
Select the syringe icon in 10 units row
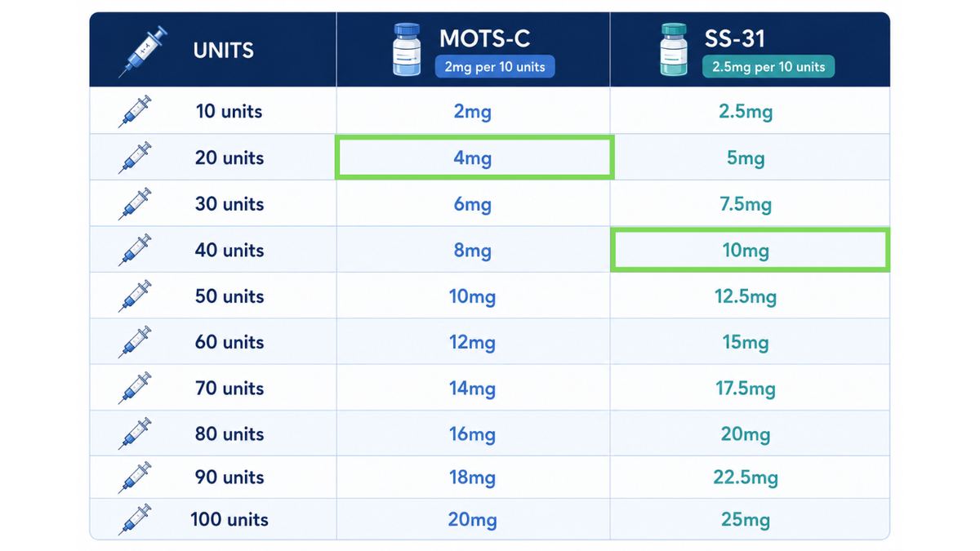click(135, 112)
